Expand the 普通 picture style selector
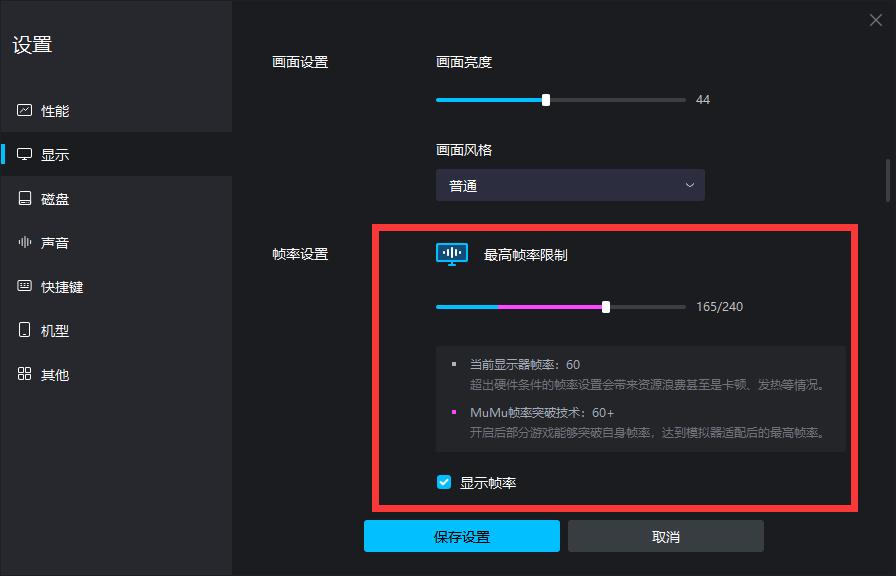Screen dimensions: 896x576 (x=570, y=185)
